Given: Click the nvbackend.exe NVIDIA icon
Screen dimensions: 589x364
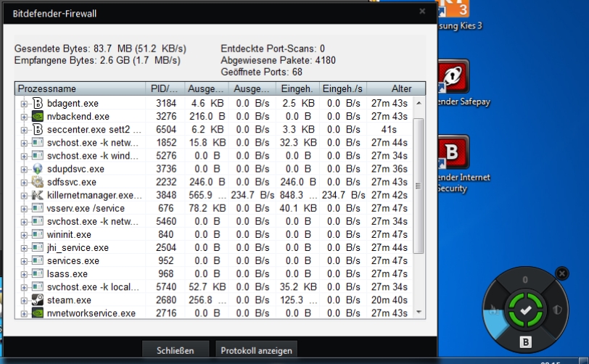Looking at the screenshot, I should tap(38, 116).
